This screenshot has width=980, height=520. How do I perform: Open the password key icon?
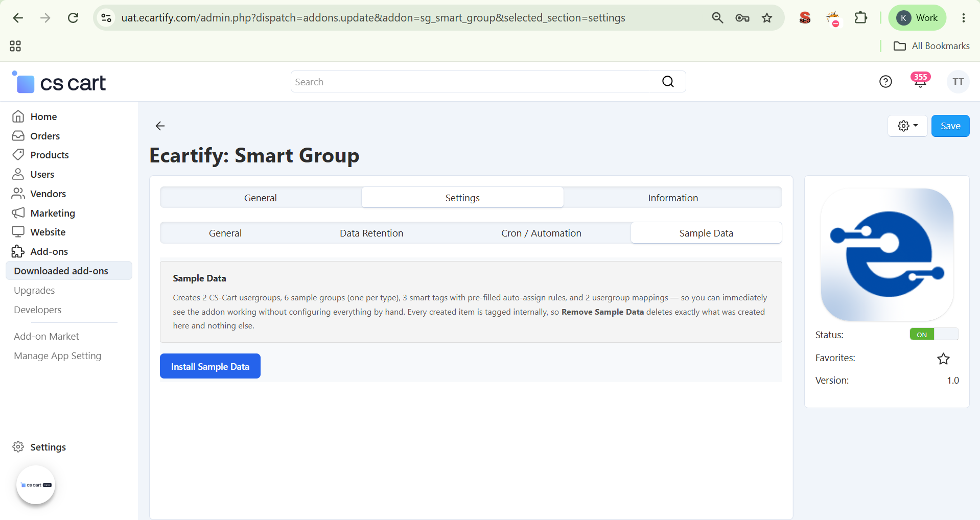[742, 18]
